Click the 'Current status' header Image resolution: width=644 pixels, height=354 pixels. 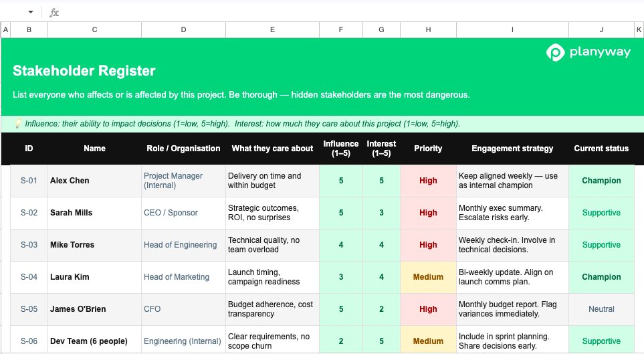(601, 149)
